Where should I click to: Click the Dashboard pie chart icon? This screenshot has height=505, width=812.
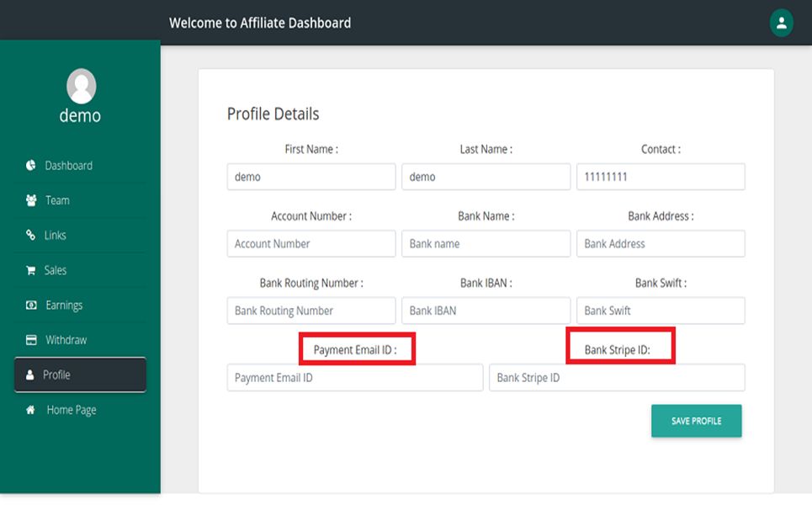click(x=31, y=165)
